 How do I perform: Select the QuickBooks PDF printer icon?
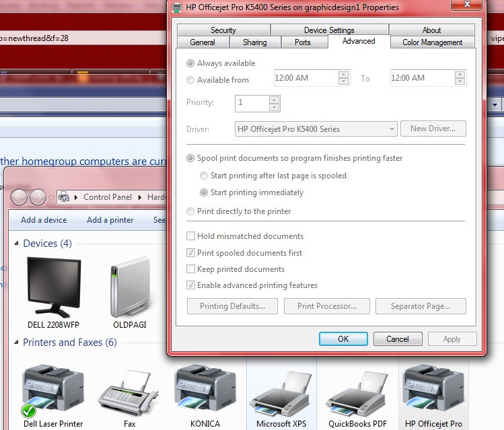(x=357, y=394)
